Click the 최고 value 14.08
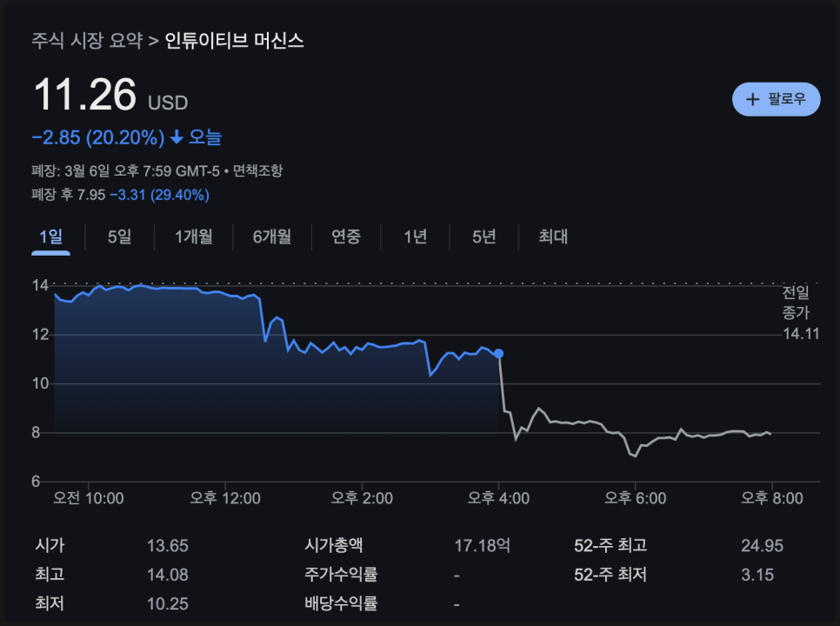The height and width of the screenshot is (626, 840). (x=168, y=575)
